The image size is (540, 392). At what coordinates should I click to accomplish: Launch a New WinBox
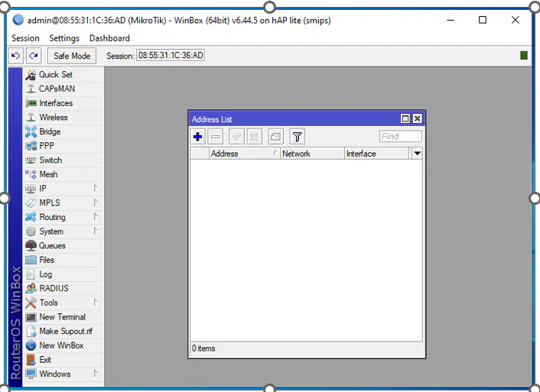point(63,345)
